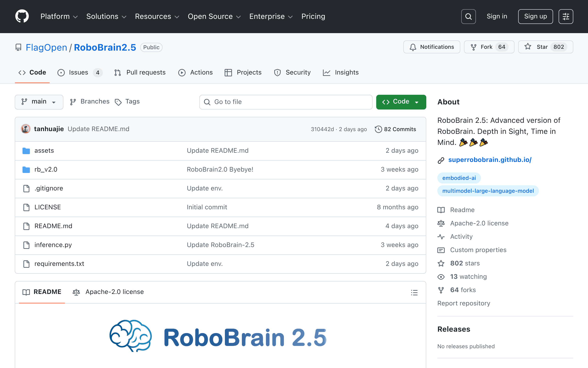The image size is (588, 368).
Task: Click the 802 star count badge
Action: pyautogui.click(x=559, y=47)
